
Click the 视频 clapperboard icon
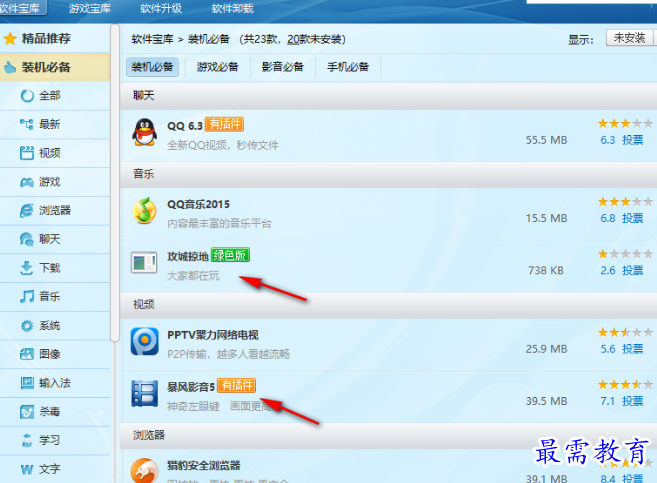tap(27, 153)
